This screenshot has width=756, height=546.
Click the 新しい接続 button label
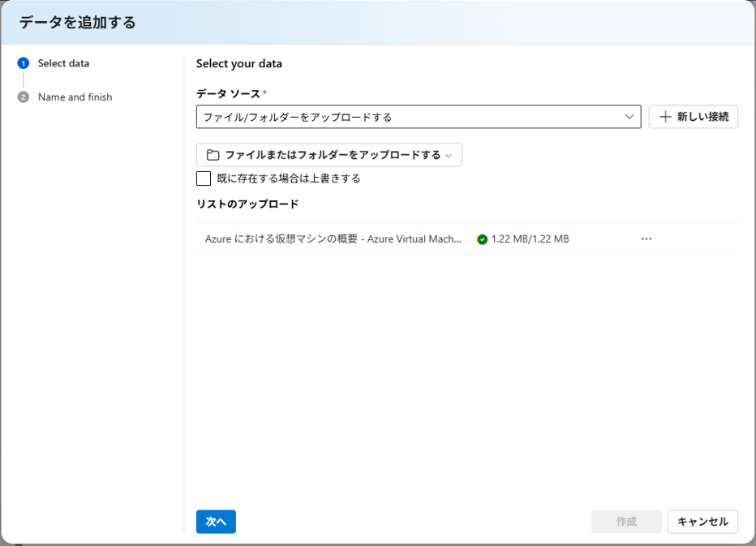tap(702, 117)
